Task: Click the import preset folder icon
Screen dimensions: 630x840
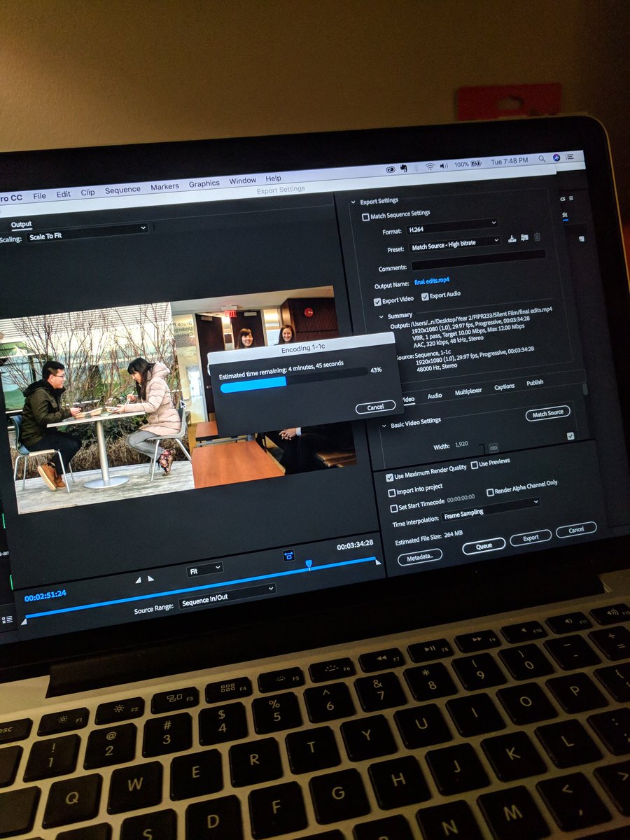Action: [x=524, y=238]
